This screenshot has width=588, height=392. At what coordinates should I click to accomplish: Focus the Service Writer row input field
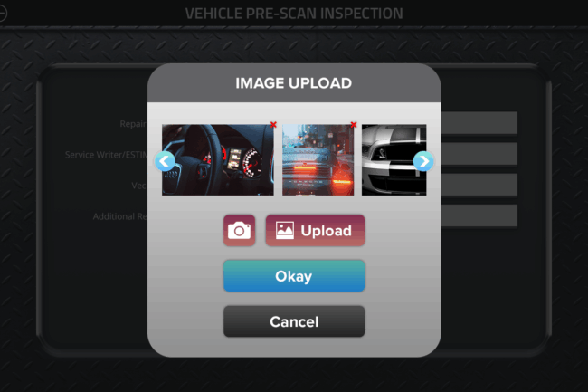point(479,153)
